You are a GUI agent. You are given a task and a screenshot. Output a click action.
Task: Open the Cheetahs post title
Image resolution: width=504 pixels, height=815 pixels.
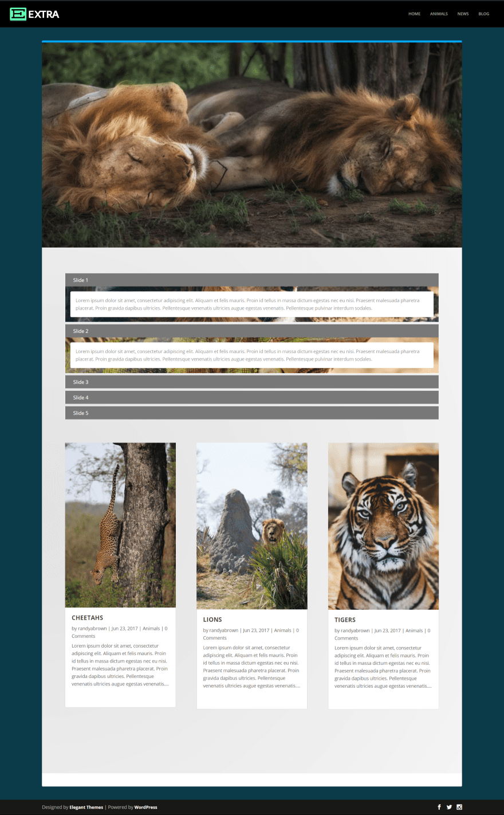(88, 618)
